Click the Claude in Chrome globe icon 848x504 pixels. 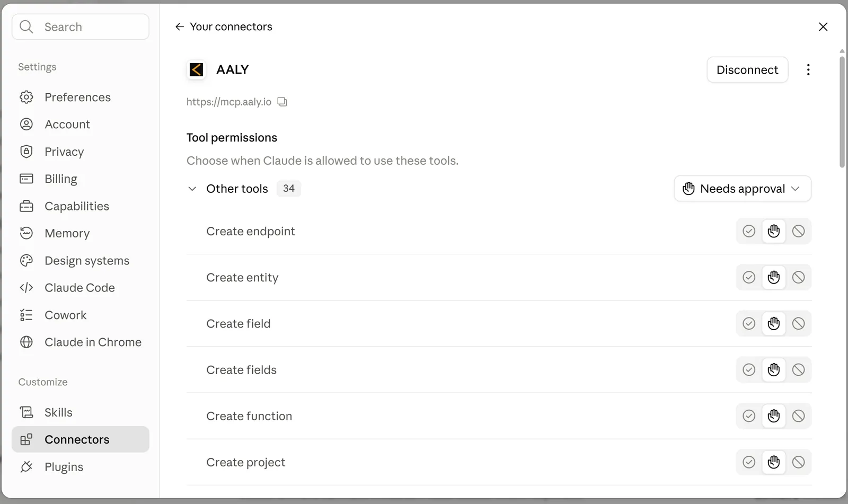[x=26, y=342]
